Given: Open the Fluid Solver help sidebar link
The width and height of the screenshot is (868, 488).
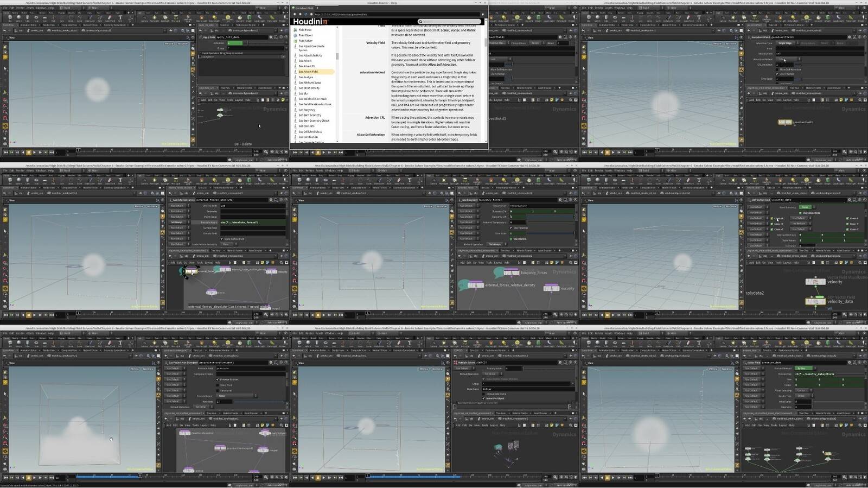Looking at the screenshot, I should click(x=305, y=41).
